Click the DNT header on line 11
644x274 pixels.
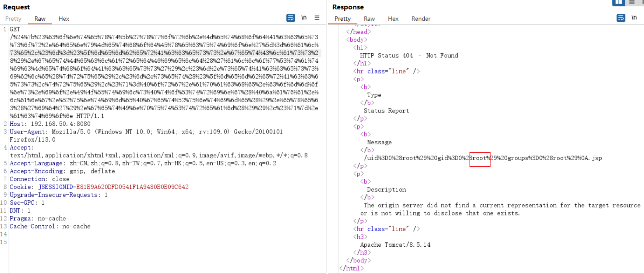[20, 211]
